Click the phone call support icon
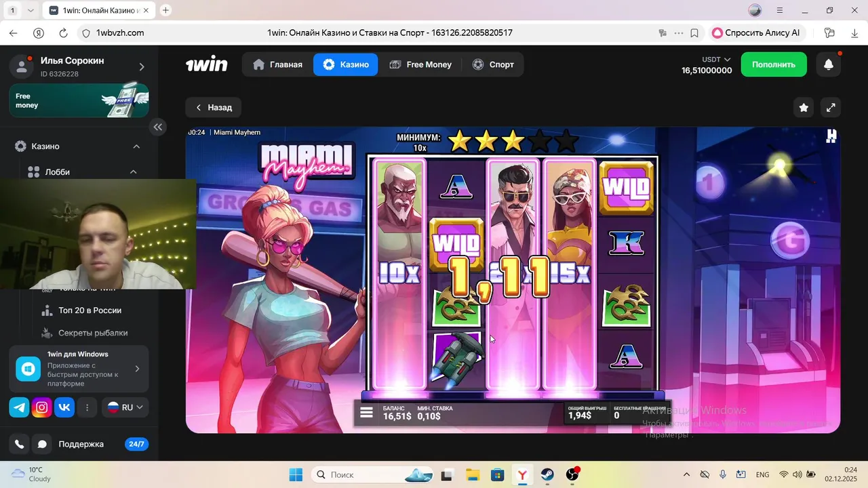868x488 pixels. 19,444
